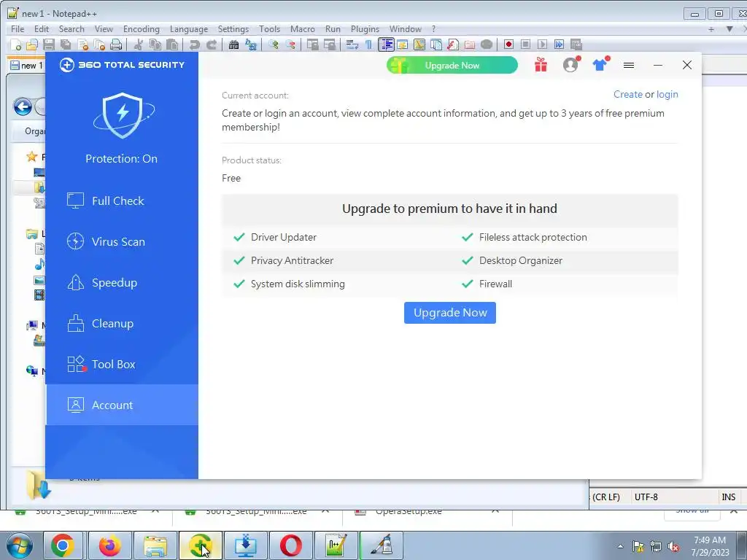Screen dimensions: 747x560
Task: Click the Redo toolbar icon
Action: 212,44
